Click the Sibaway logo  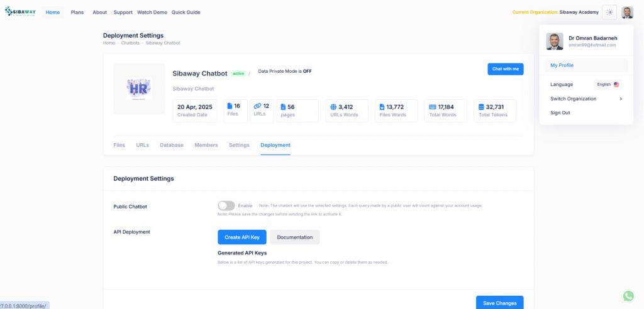pyautogui.click(x=20, y=11)
